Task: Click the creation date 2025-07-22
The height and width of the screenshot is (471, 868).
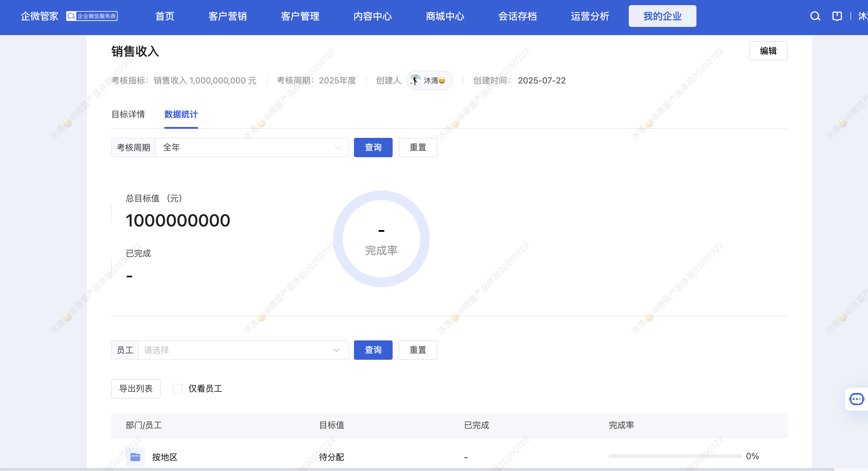Action: (x=542, y=80)
